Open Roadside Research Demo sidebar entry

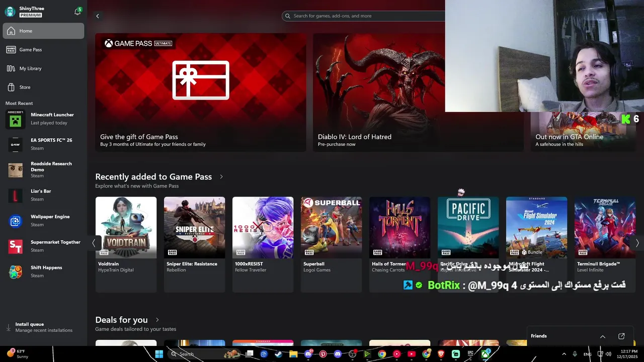[43, 170]
